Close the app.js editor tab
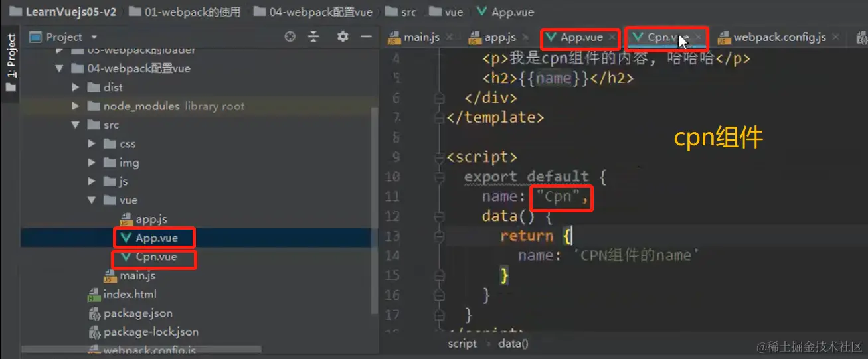The height and width of the screenshot is (359, 868). pyautogui.click(x=526, y=38)
